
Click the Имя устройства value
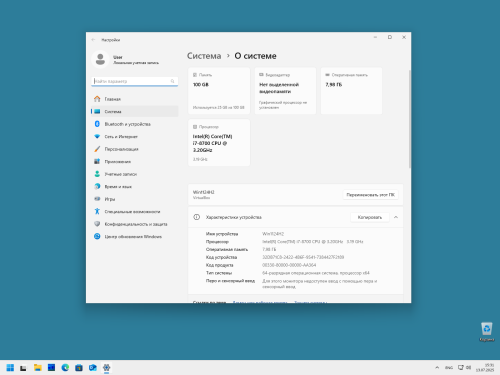[273, 234]
